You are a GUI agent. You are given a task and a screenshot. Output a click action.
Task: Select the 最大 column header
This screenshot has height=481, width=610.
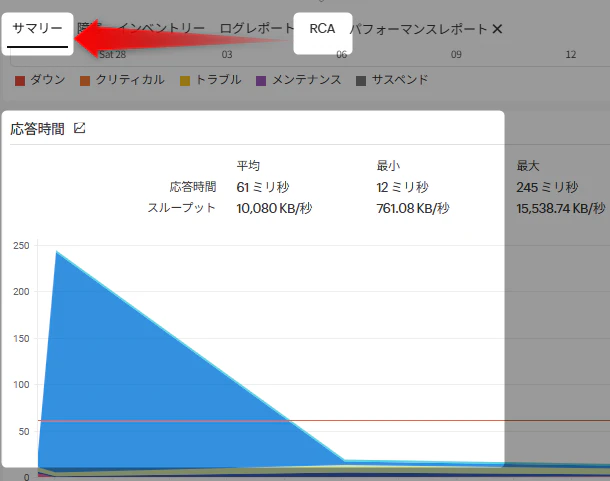(528, 166)
